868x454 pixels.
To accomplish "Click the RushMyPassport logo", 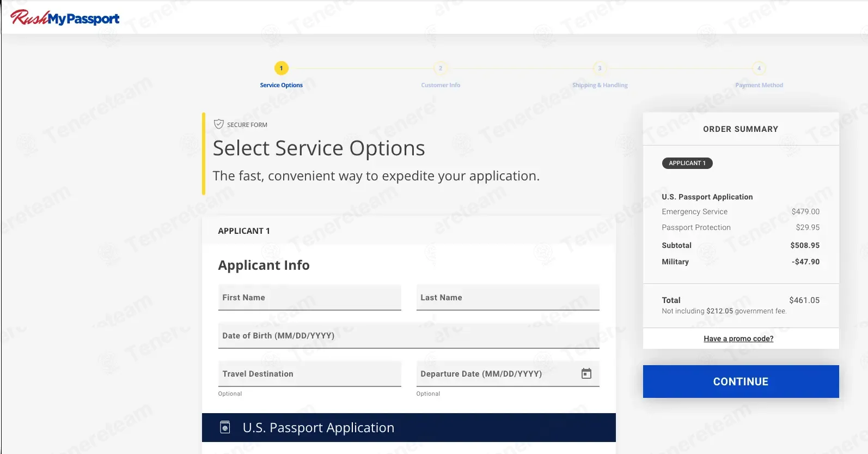I will [x=65, y=18].
